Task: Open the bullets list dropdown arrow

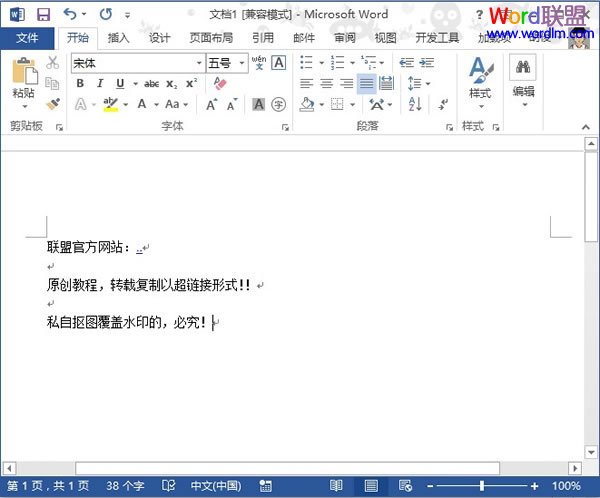Action: click(x=321, y=63)
